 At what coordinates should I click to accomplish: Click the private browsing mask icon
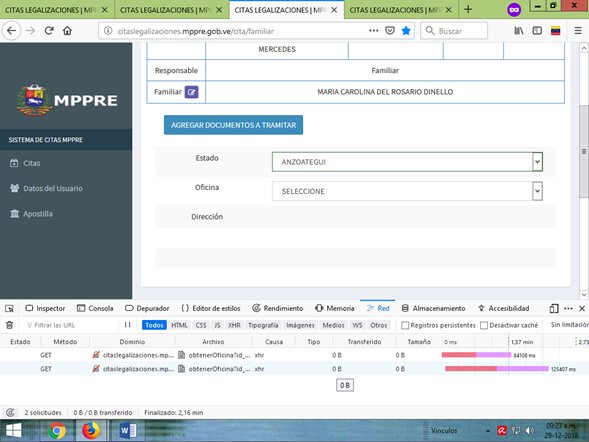tap(514, 10)
